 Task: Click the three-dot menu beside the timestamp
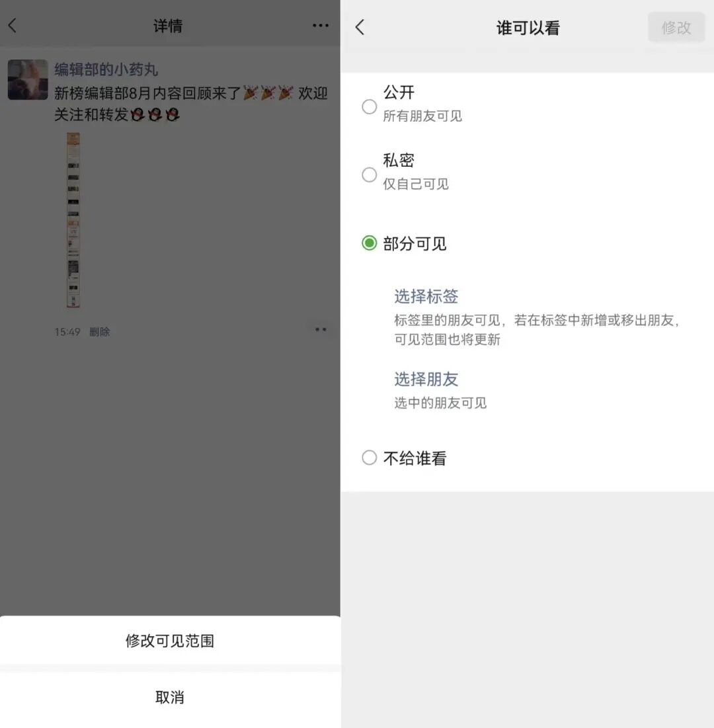pyautogui.click(x=321, y=329)
